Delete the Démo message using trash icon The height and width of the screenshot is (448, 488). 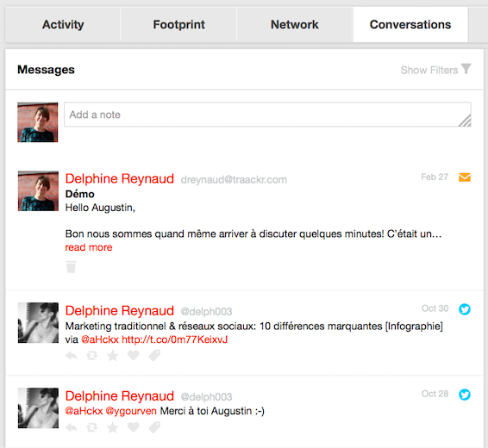(71, 267)
